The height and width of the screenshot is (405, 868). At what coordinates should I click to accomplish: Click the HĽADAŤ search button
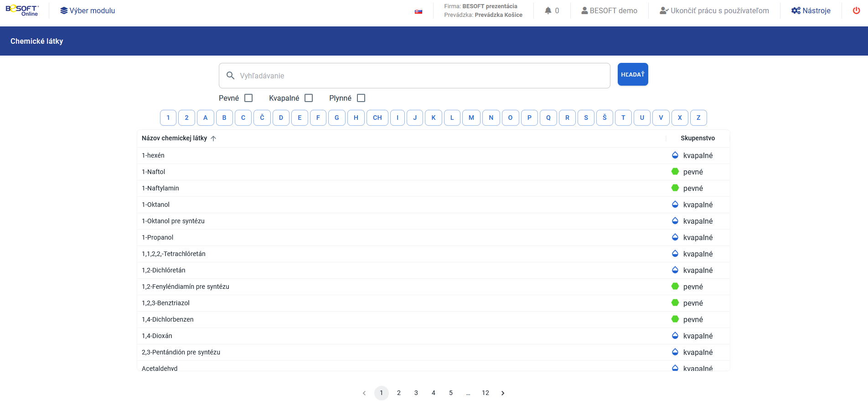pyautogui.click(x=633, y=74)
